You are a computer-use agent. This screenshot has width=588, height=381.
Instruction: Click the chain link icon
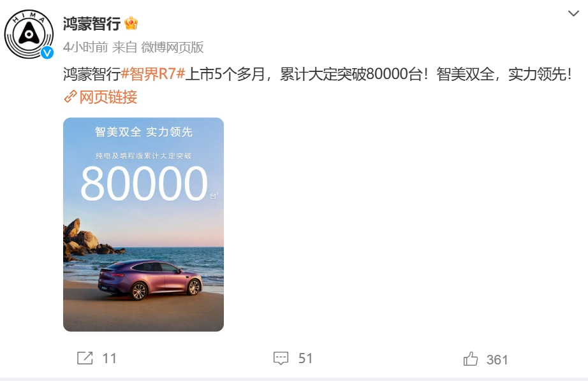[71, 97]
